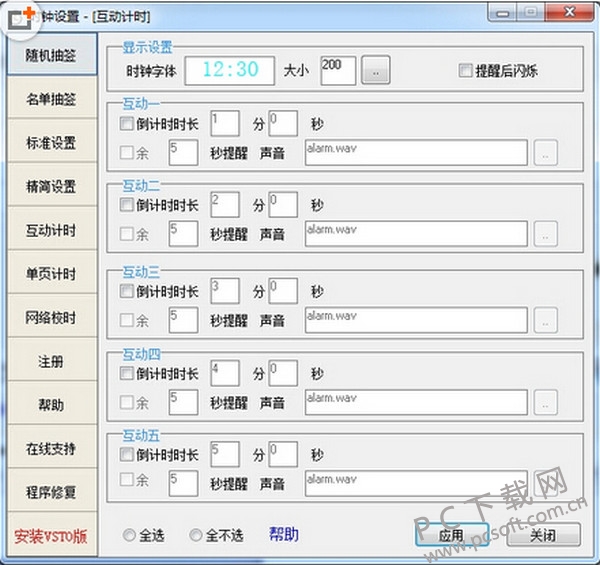Close the window with the red X
This screenshot has width=600, height=565.
click(569, 13)
